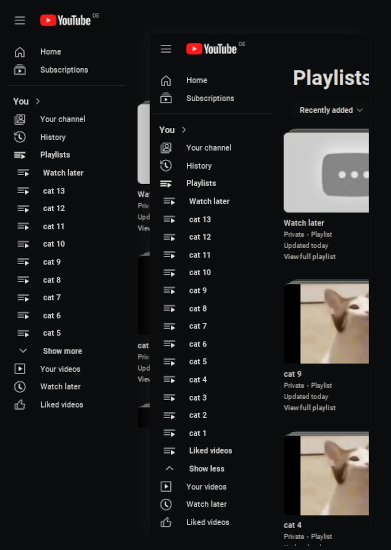Click View full playlist under Watch later
Screen dimensions: 391x550
tap(310, 256)
